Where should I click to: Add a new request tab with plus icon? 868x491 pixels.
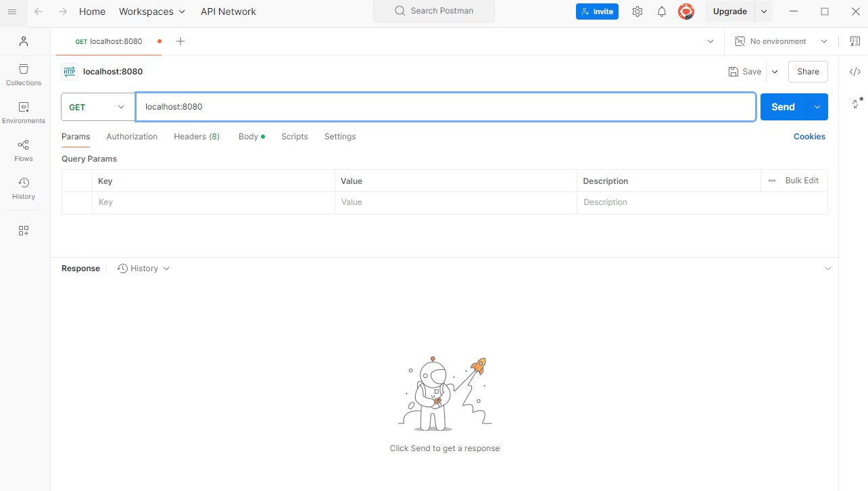click(x=180, y=41)
